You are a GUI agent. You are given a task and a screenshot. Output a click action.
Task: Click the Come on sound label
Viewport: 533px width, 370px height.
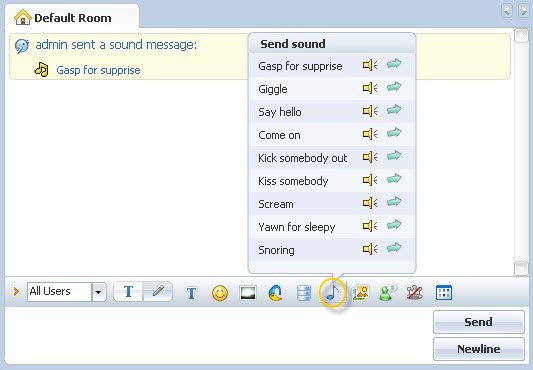[279, 135]
